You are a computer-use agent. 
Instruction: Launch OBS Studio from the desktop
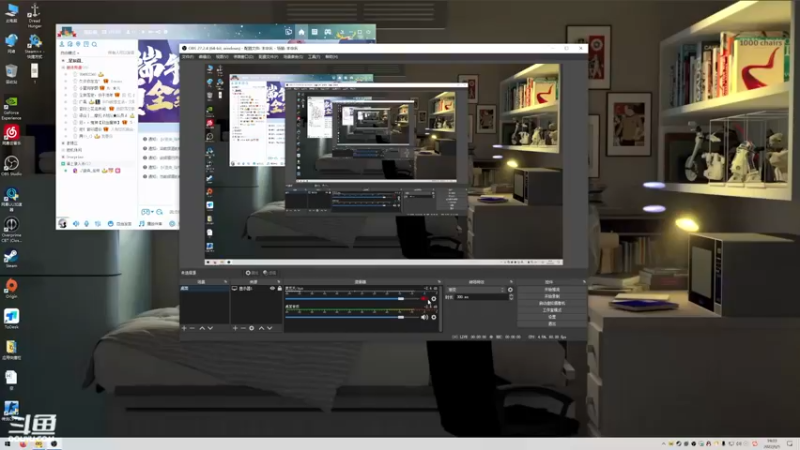pyautogui.click(x=11, y=166)
